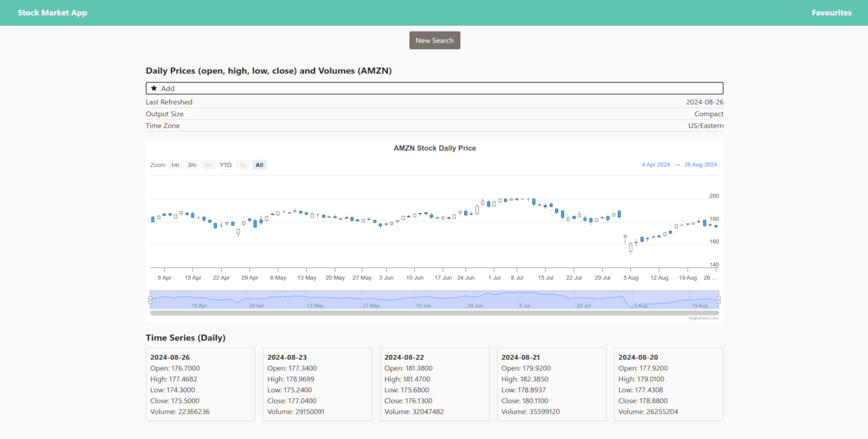Click the AMZN Stock Daily Price chart title
Image resolution: width=868 pixels, height=439 pixels.
(x=434, y=148)
